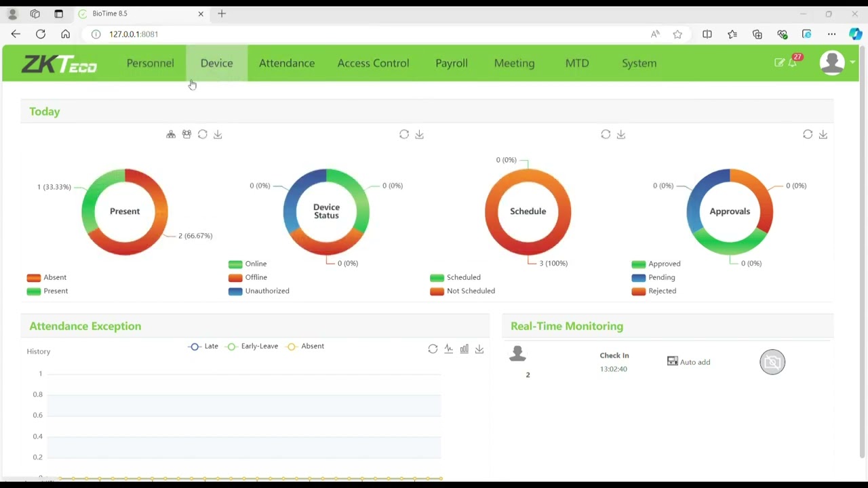Viewport: 868px width, 488px height.
Task: Toggle the Early-Leave series legend
Action: pyautogui.click(x=252, y=346)
